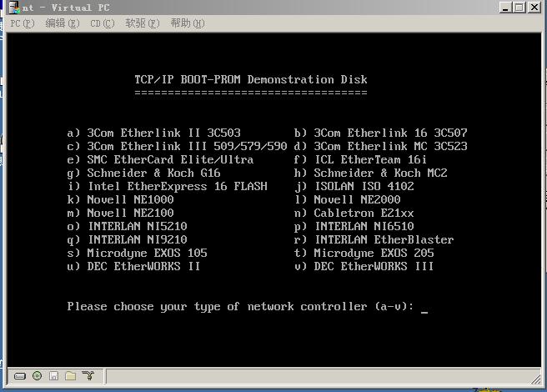
Task: Click option l) Novell NE2000
Action: [347, 199]
